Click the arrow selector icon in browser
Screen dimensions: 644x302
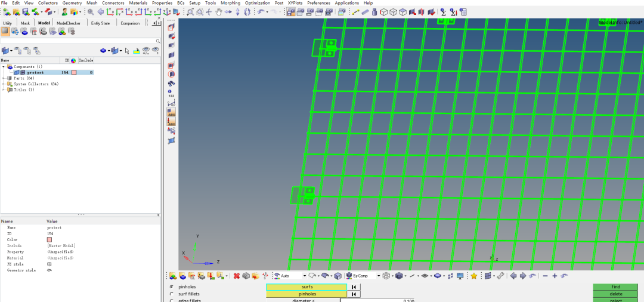[127, 51]
